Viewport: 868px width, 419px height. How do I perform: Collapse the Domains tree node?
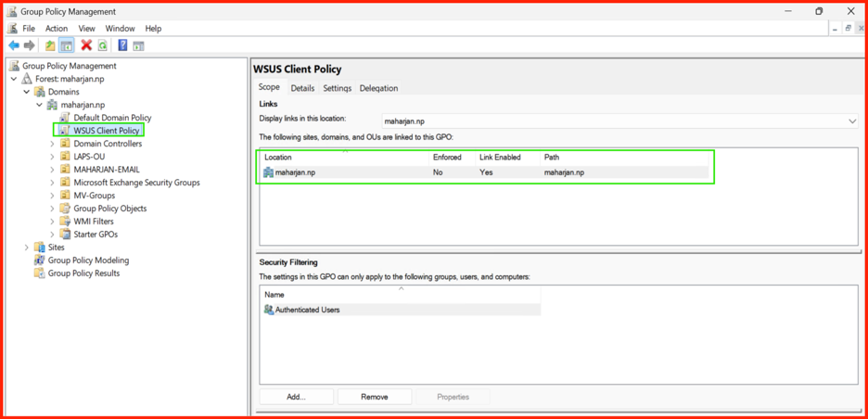click(x=27, y=92)
